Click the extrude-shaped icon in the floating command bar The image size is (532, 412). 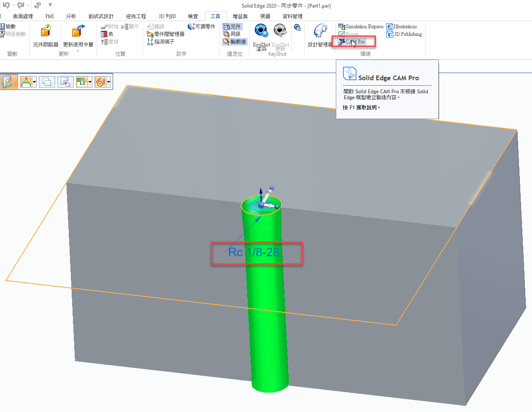[26, 81]
